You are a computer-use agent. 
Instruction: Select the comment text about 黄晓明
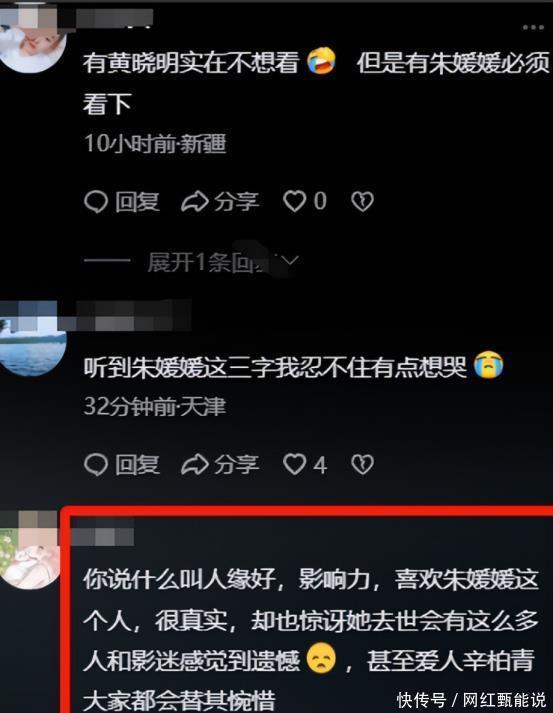click(x=316, y=83)
